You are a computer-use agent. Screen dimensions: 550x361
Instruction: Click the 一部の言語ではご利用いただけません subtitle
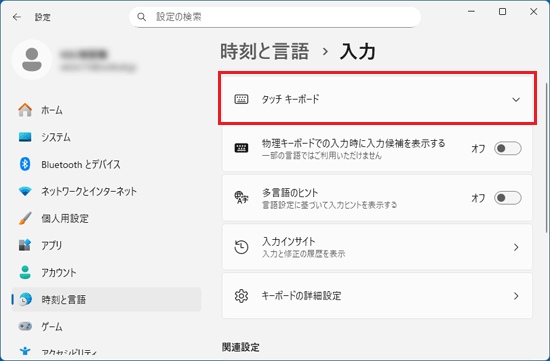(x=322, y=156)
